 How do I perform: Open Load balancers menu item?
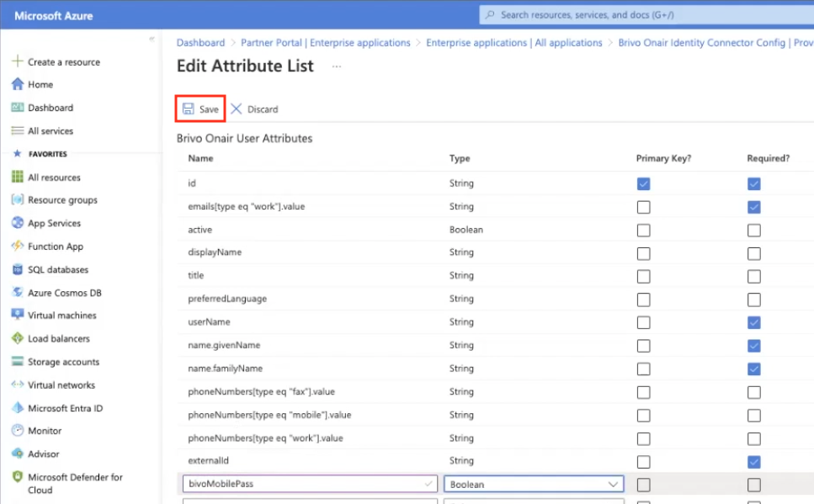(x=59, y=338)
